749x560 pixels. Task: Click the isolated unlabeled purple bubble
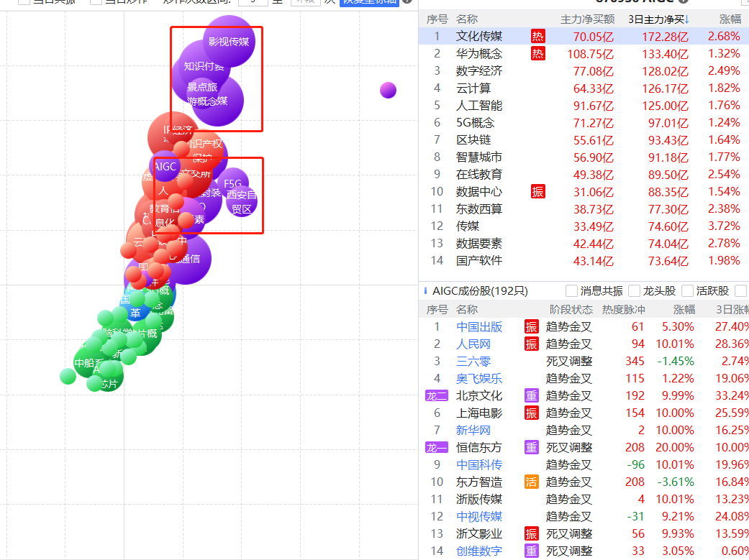(389, 90)
